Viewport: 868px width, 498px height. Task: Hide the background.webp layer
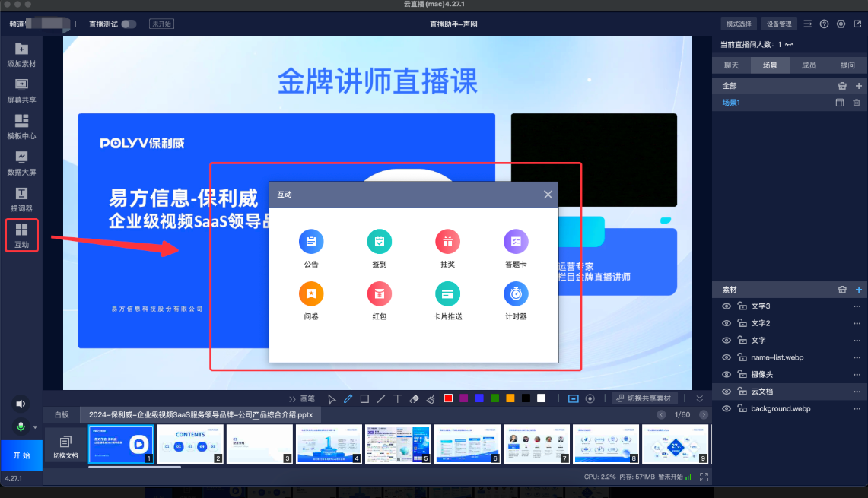tap(727, 409)
